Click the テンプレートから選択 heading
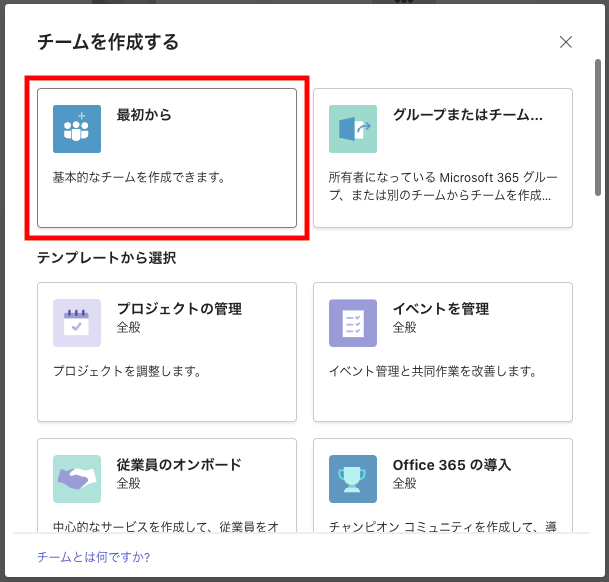The image size is (609, 582). (106, 258)
